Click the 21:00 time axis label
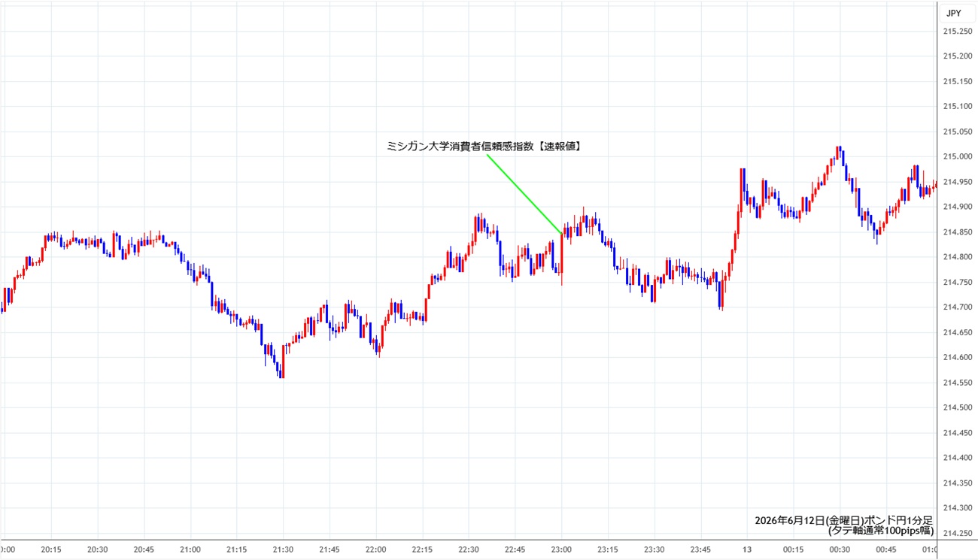The width and height of the screenshot is (978, 560). [190, 549]
